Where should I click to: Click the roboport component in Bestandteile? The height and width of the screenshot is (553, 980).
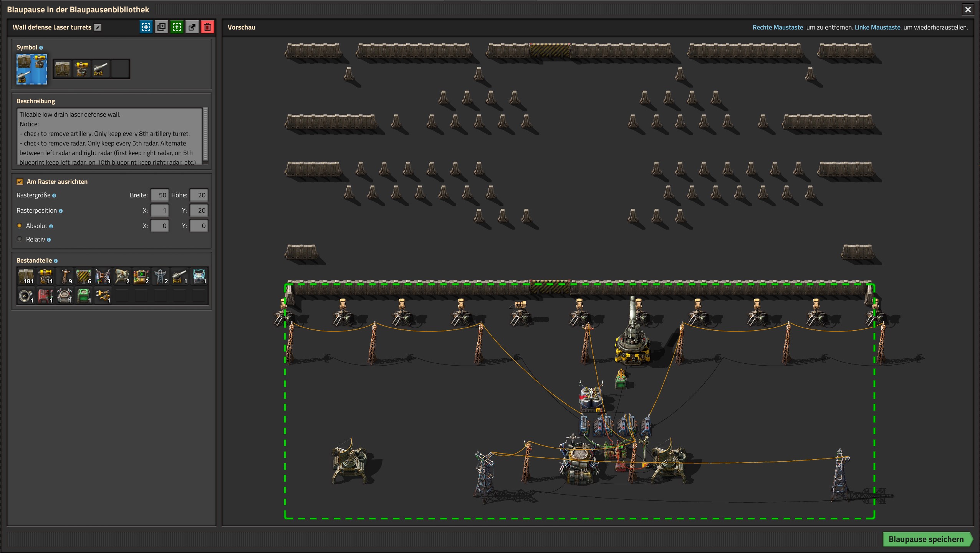pyautogui.click(x=65, y=296)
